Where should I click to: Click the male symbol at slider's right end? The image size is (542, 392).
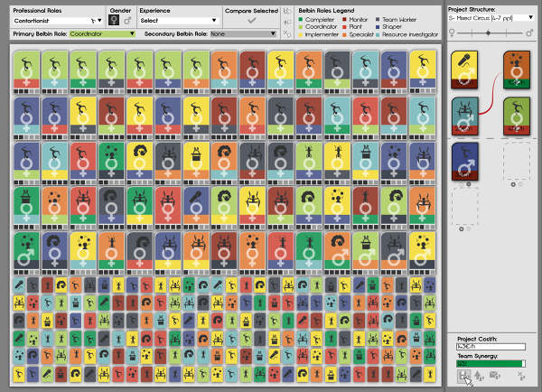528,33
